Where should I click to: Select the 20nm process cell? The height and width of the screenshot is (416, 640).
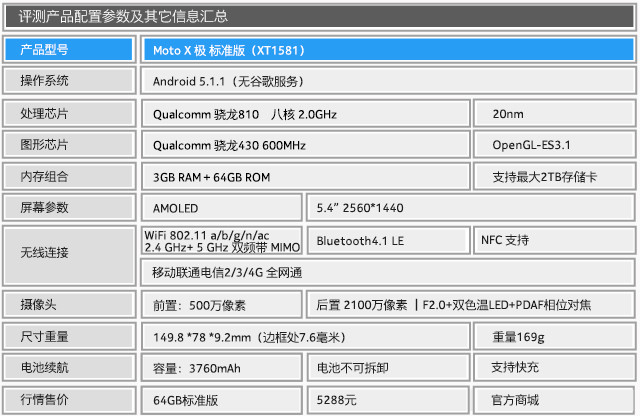click(552, 114)
